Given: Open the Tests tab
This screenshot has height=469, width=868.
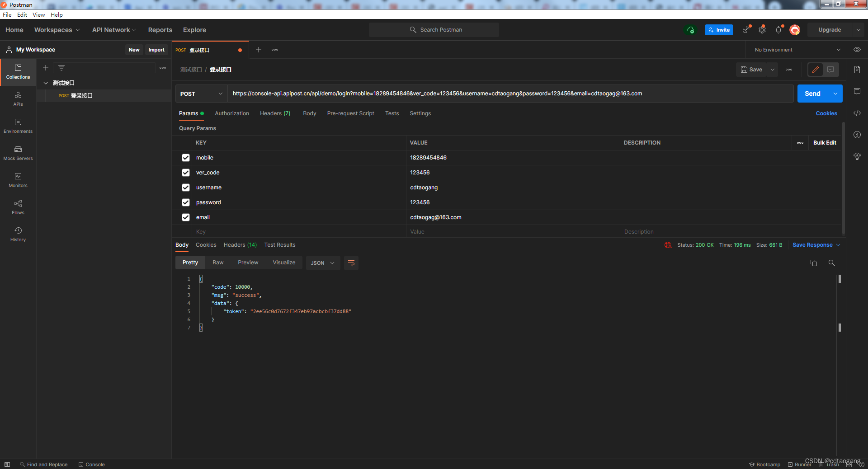Looking at the screenshot, I should [392, 113].
